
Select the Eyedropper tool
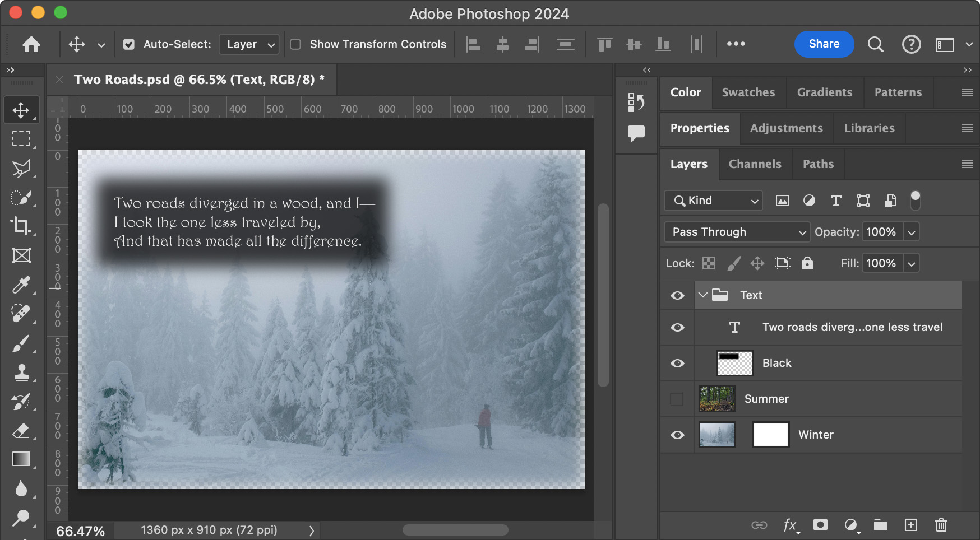(21, 285)
